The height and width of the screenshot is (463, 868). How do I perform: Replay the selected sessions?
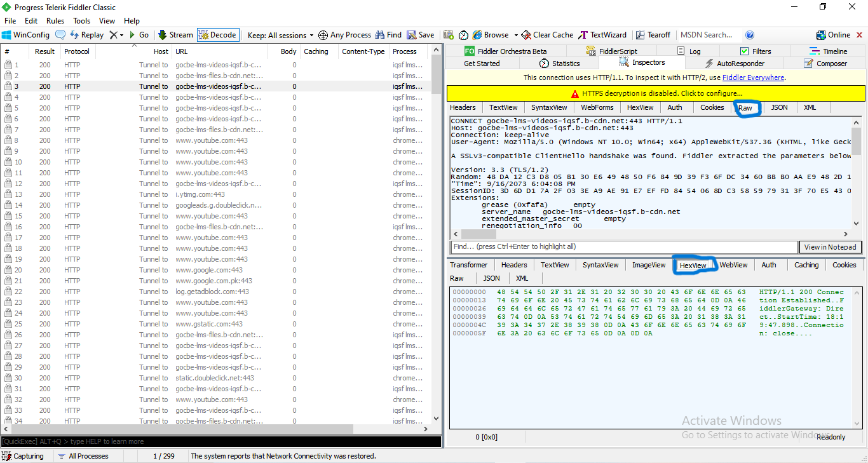pyautogui.click(x=86, y=35)
